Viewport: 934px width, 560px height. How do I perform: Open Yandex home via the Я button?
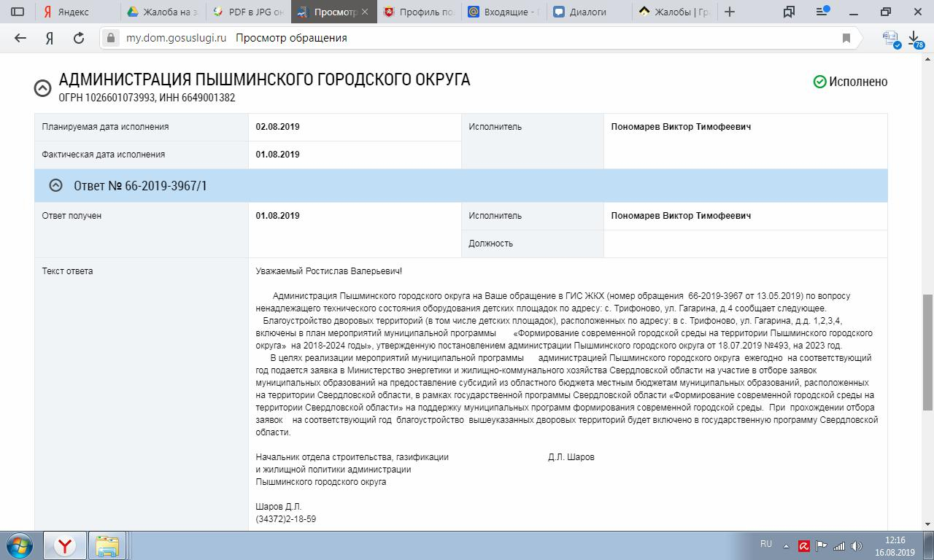(50, 38)
